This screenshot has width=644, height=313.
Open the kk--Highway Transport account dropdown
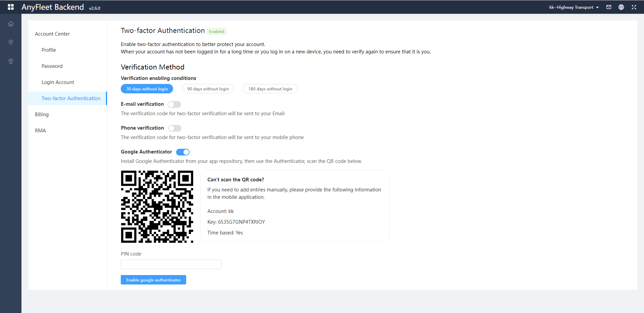574,7
